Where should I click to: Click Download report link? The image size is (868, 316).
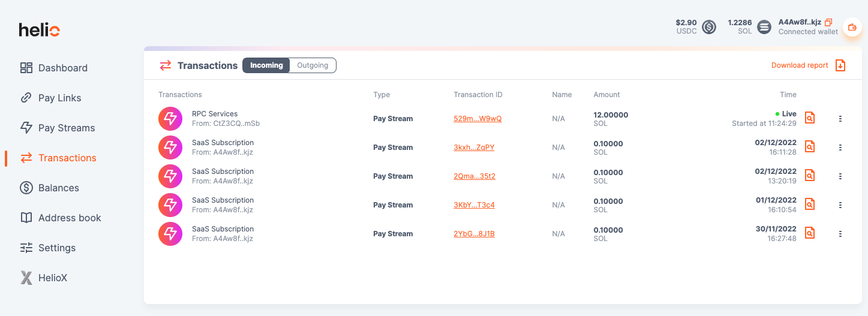click(800, 65)
